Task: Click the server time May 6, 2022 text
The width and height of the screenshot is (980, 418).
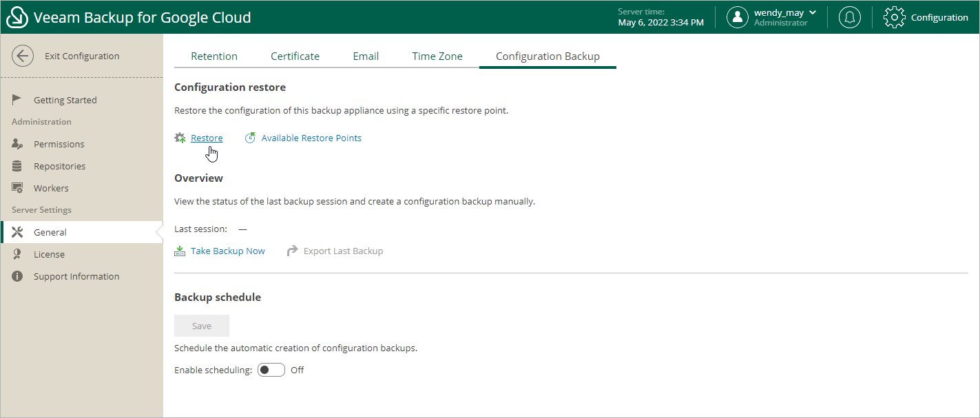Action: pyautogui.click(x=661, y=23)
